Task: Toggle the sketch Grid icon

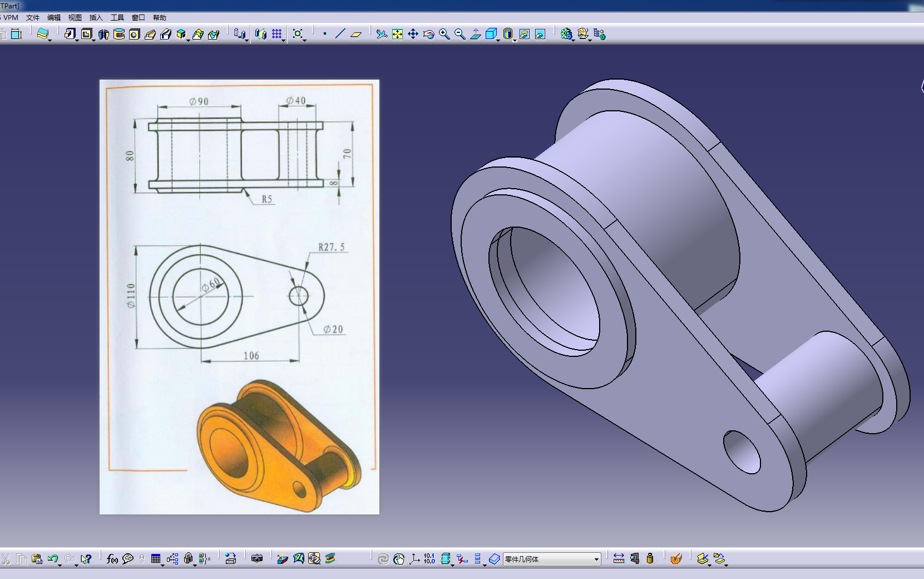Action: tap(276, 34)
